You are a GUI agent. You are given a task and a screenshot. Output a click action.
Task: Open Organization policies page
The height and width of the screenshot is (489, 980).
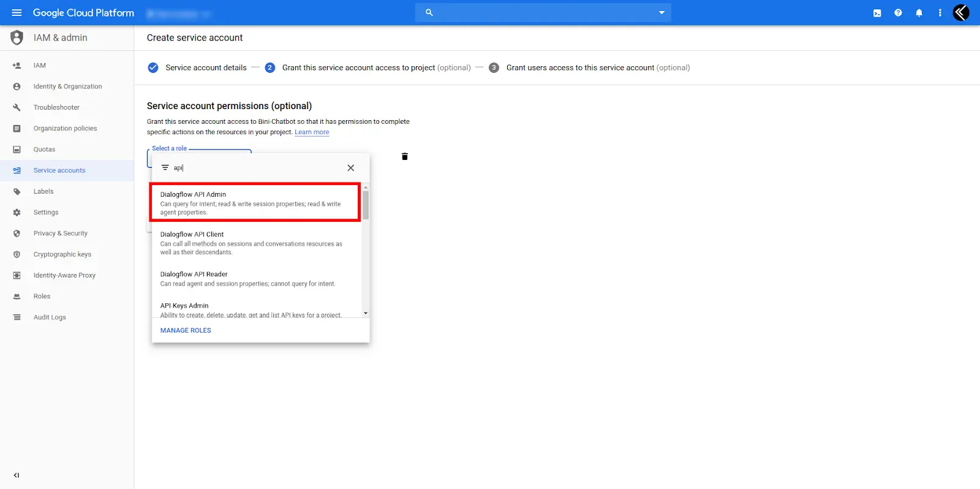coord(65,129)
